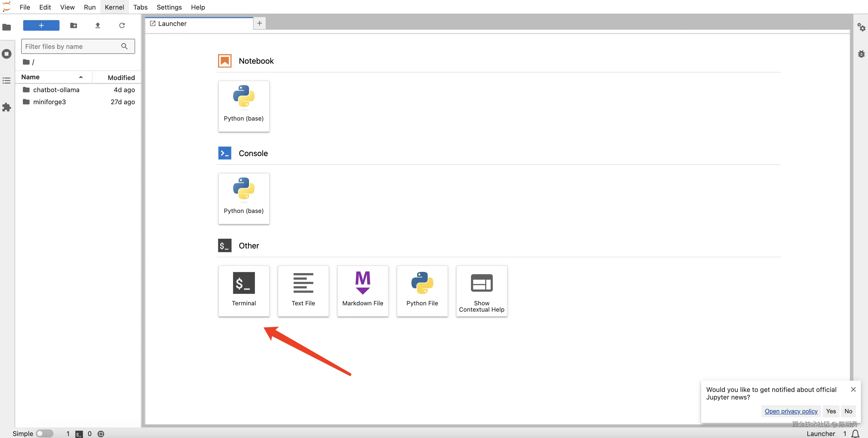Open the chatbot-ollama folder

[x=56, y=90]
